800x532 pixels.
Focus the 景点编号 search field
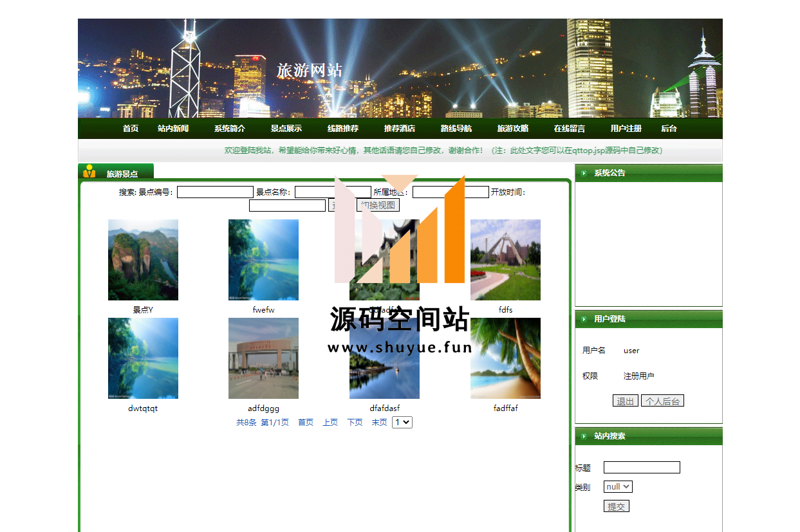[x=215, y=192]
